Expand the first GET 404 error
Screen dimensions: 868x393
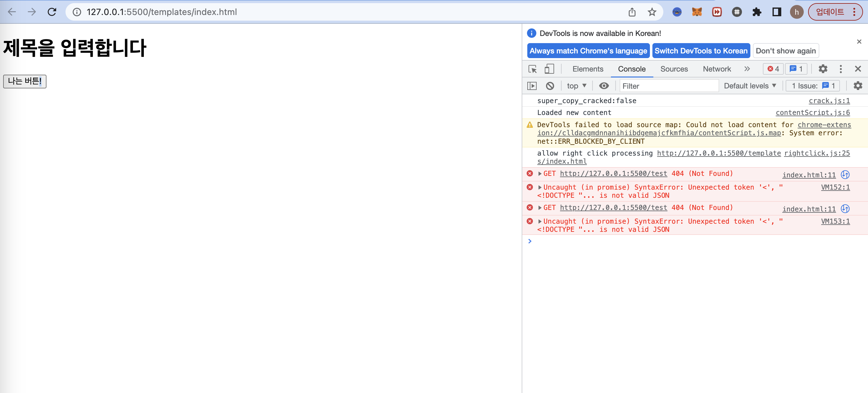pos(540,174)
